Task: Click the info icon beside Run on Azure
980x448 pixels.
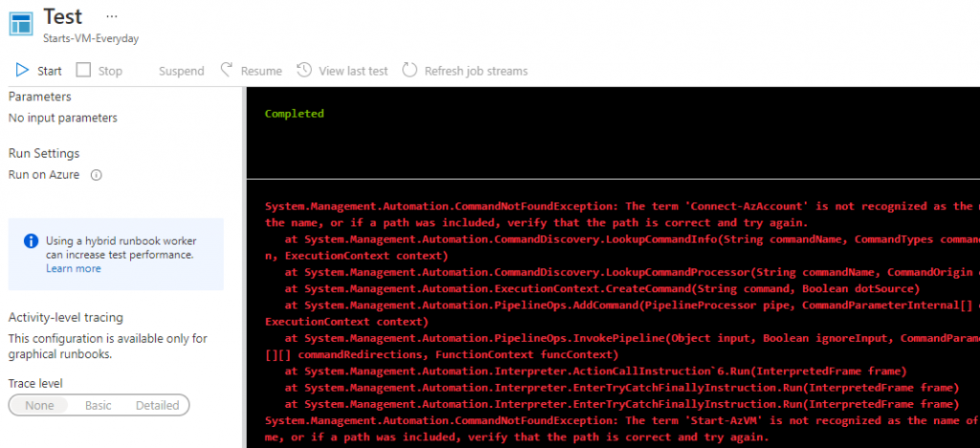Action: point(96,175)
